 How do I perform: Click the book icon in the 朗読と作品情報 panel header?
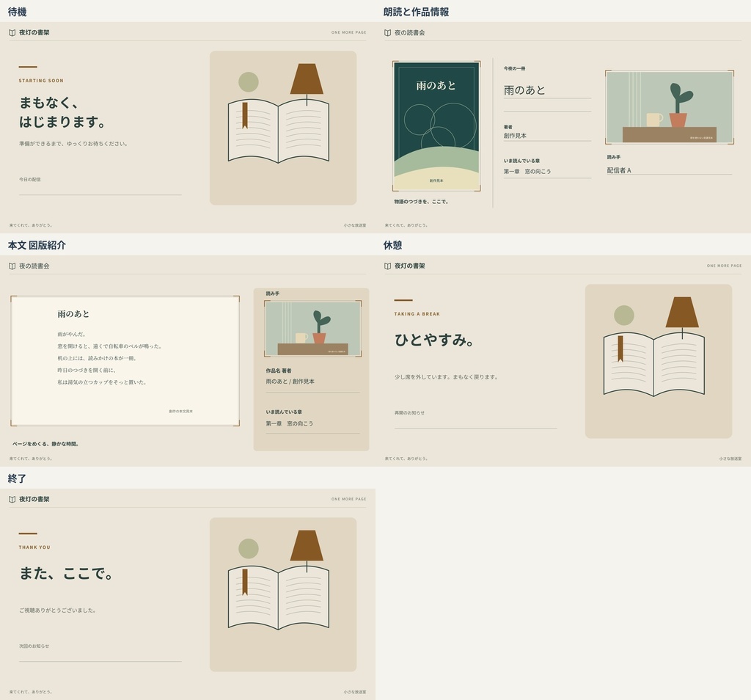pos(387,32)
